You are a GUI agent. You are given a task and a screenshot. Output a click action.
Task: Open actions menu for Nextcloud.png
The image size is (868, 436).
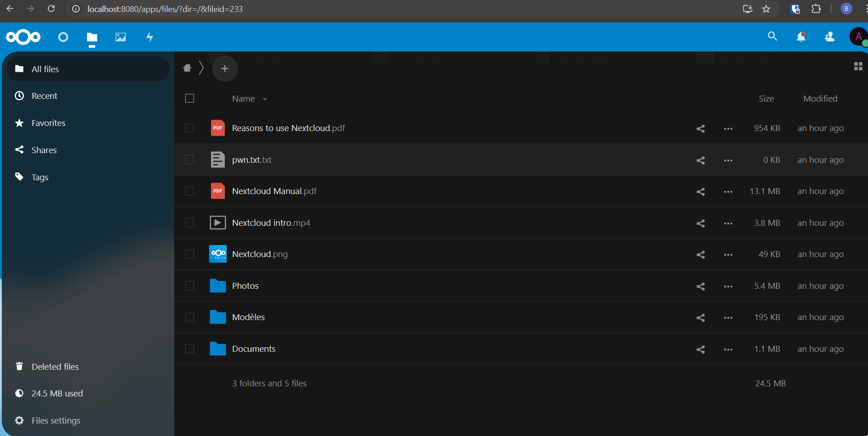click(728, 254)
